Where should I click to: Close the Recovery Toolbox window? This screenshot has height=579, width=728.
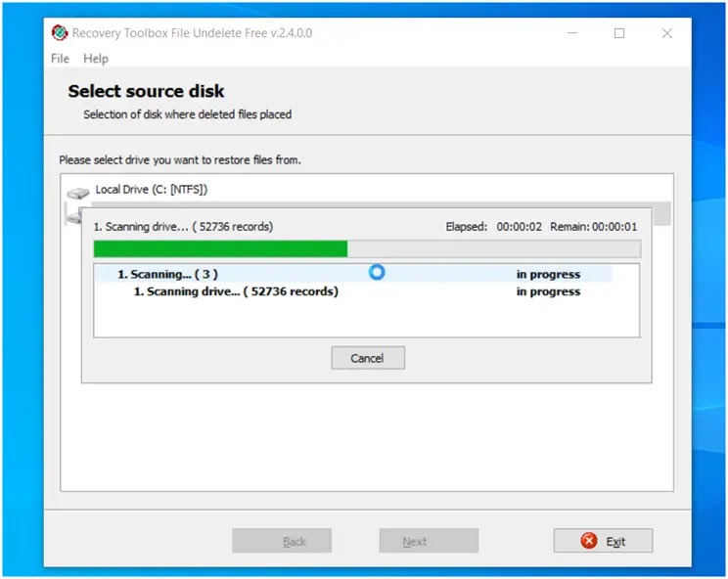coord(666,33)
